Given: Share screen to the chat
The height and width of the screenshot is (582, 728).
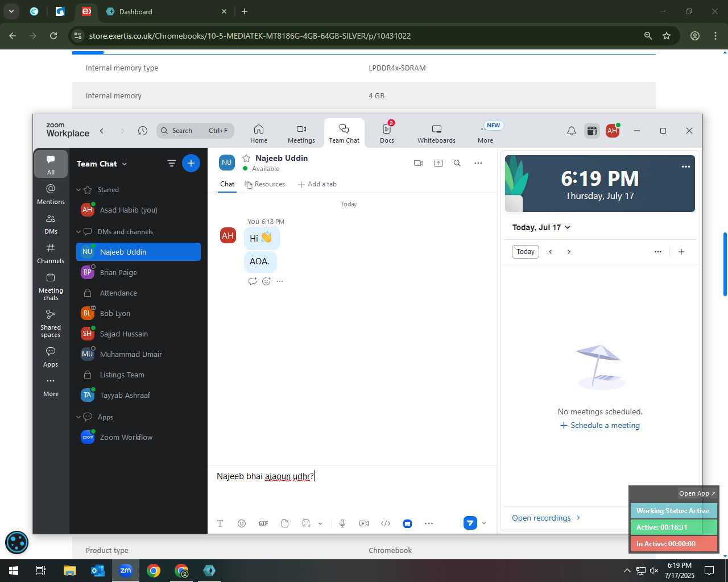Looking at the screenshot, I should coord(439,163).
